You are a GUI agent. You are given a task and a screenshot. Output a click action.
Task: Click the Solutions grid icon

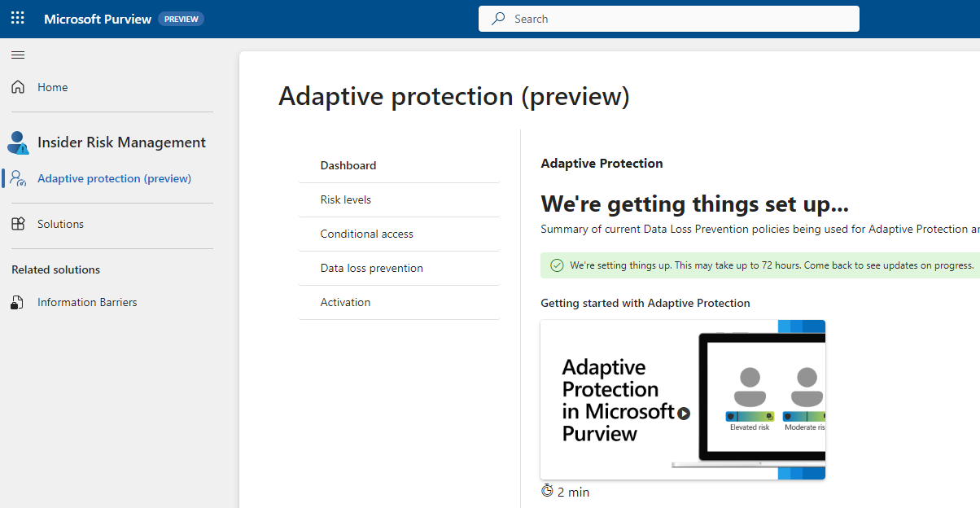point(18,224)
